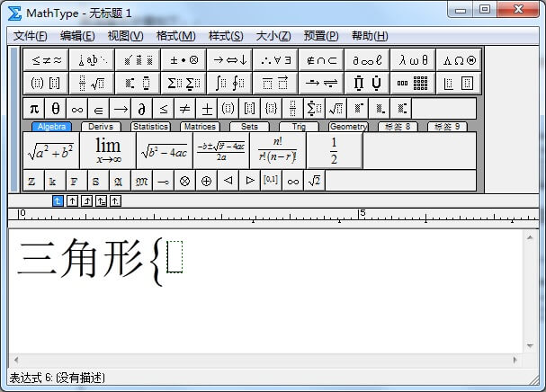Screen dimensions: 546x392
Task: Insert the element-of symbol
Action: (99, 109)
